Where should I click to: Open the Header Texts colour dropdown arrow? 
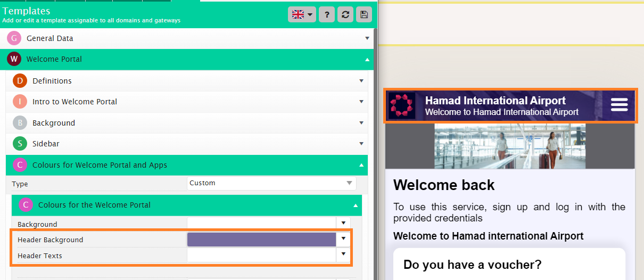pos(343,256)
